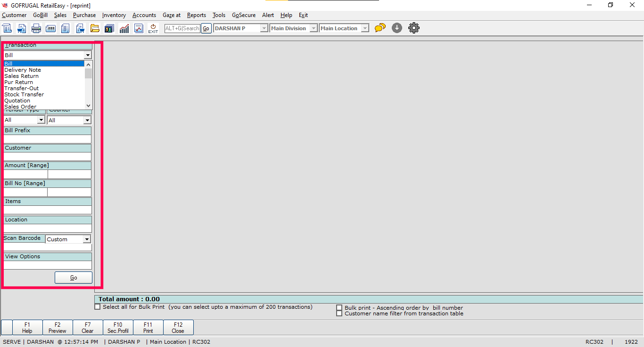Open the Counter dropdown set to All

[x=87, y=120]
